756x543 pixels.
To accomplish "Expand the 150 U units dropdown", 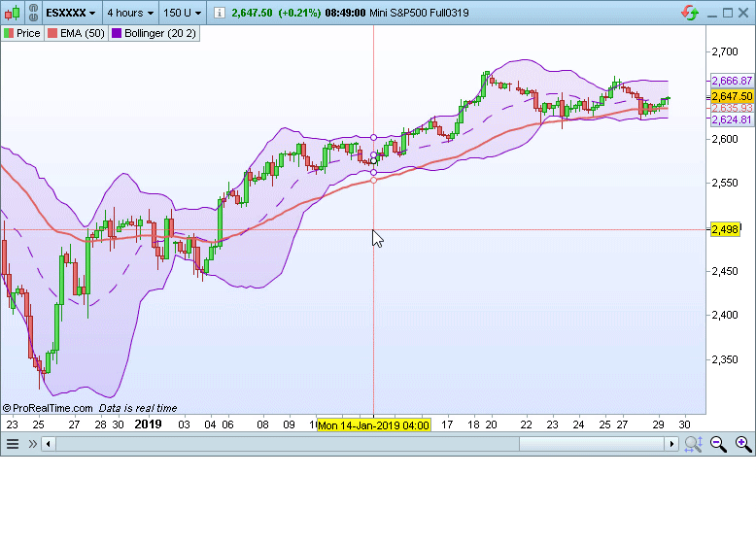I will pyautogui.click(x=183, y=14).
